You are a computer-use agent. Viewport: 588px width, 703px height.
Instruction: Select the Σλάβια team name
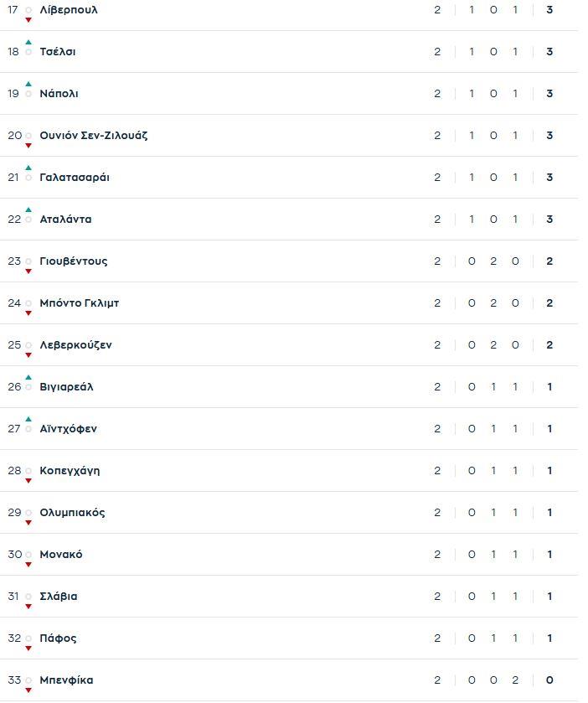click(x=59, y=597)
